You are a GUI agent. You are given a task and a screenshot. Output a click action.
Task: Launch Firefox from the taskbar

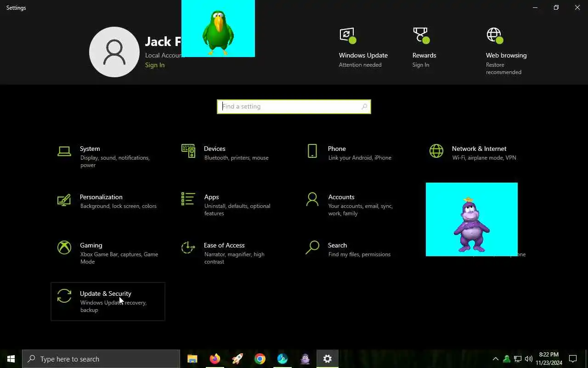tap(215, 359)
